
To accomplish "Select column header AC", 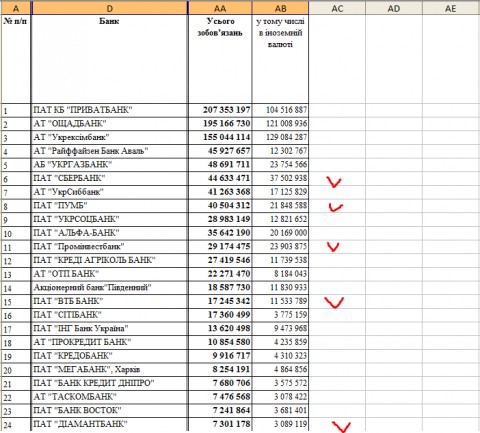I will (x=337, y=8).
